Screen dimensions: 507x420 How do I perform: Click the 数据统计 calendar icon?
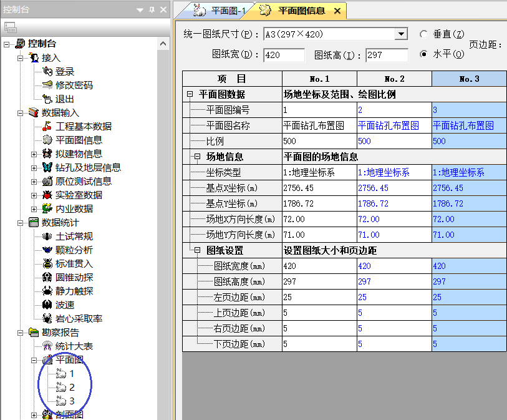pyautogui.click(x=34, y=222)
